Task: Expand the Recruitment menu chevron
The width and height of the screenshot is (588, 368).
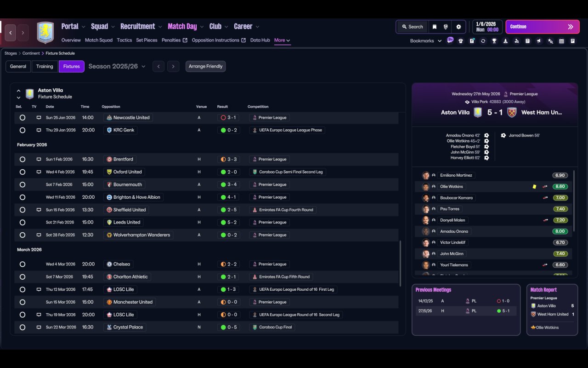Action: pos(160,27)
